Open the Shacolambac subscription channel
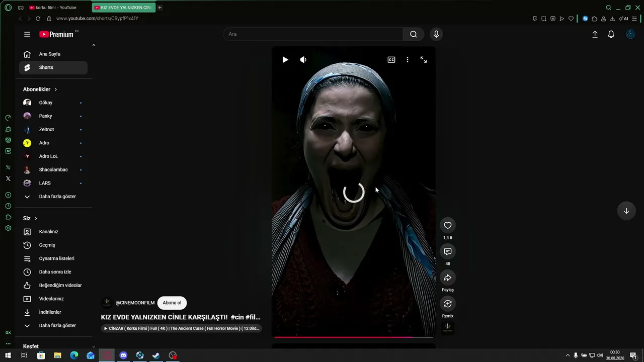The width and height of the screenshot is (644, 362). coord(53,170)
